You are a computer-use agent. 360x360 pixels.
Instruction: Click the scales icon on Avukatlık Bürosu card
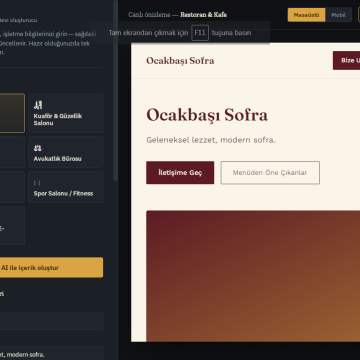[38, 148]
